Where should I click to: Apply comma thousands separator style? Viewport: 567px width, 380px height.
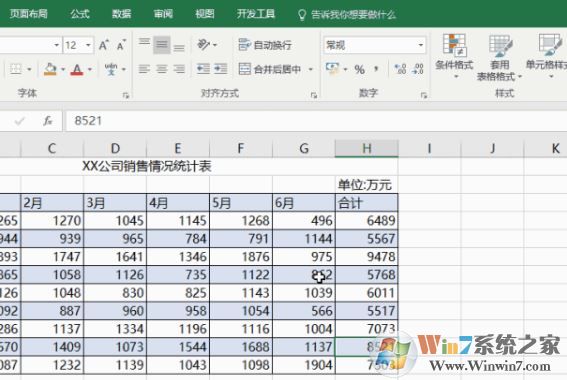click(x=376, y=69)
